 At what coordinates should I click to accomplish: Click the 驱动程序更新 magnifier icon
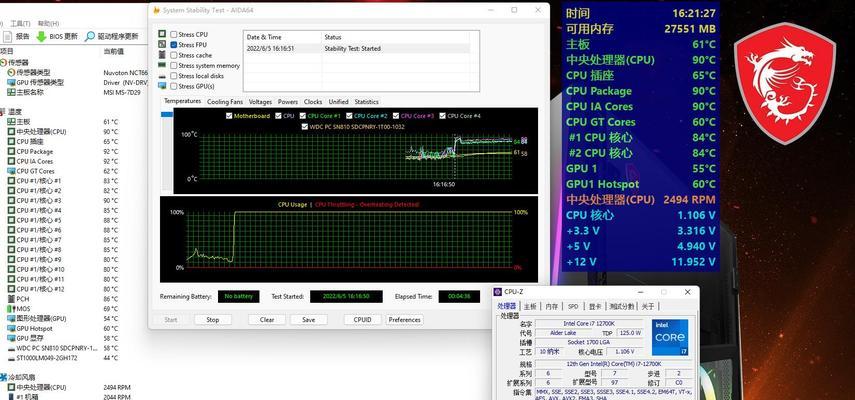(x=90, y=37)
